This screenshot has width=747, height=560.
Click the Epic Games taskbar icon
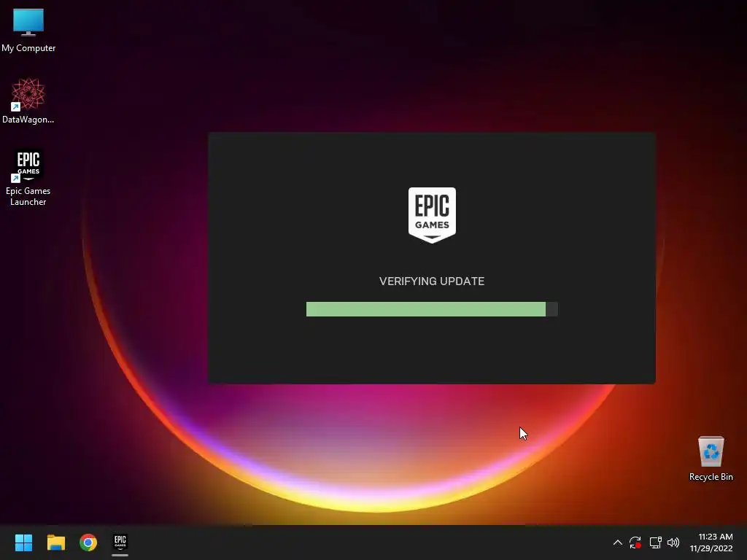(120, 542)
